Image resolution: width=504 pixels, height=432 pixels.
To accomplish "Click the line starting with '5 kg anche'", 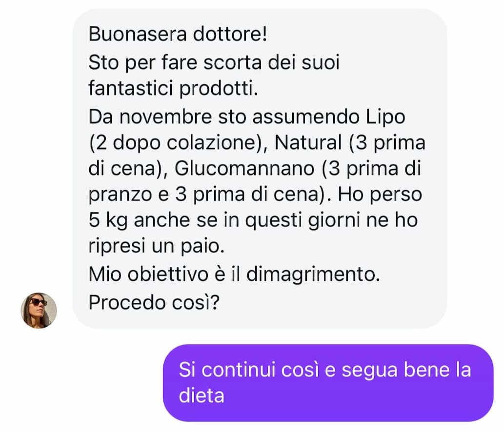I will pyautogui.click(x=253, y=220).
